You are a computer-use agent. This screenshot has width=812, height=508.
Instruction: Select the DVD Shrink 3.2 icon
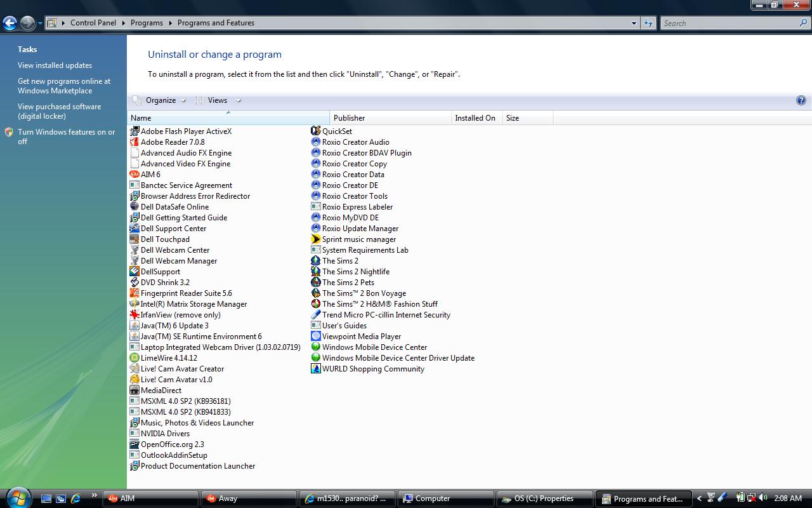[134, 283]
